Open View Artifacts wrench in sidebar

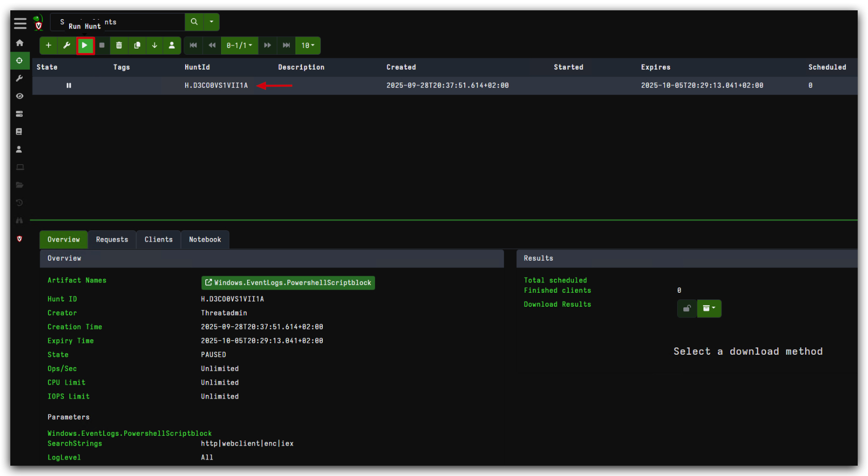click(20, 78)
